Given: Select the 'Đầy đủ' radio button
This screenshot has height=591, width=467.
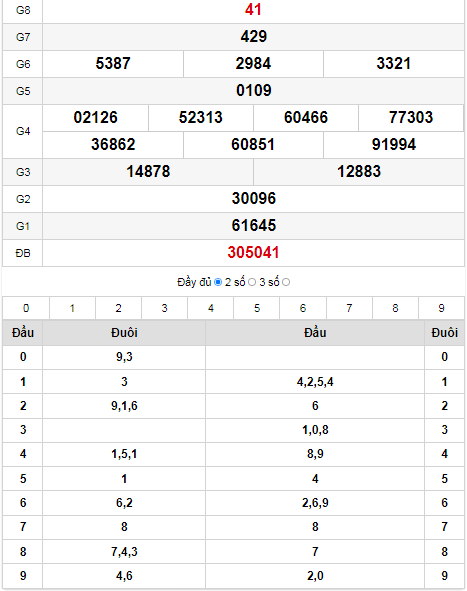Looking at the screenshot, I should point(218,282).
